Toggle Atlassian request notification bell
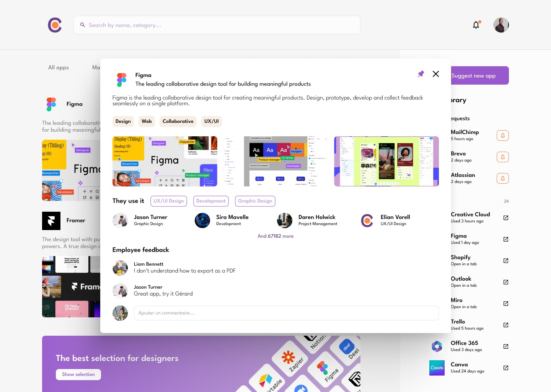This screenshot has width=551, height=392. (503, 178)
